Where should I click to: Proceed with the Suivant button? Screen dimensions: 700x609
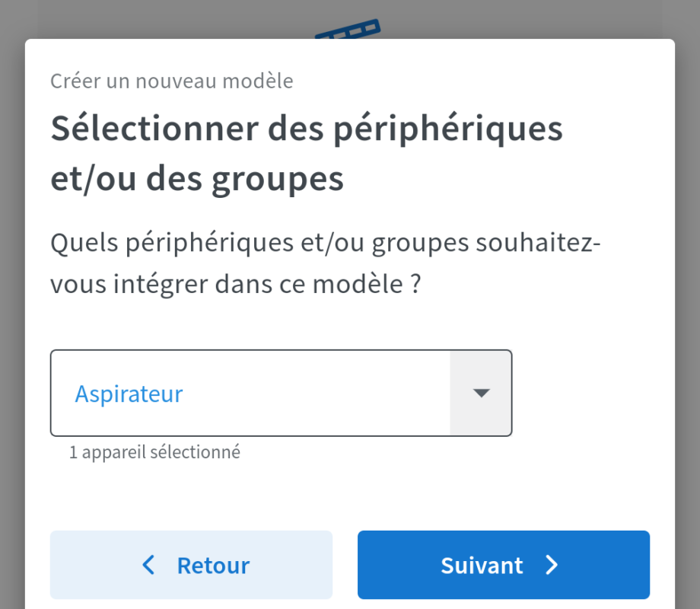coord(503,565)
